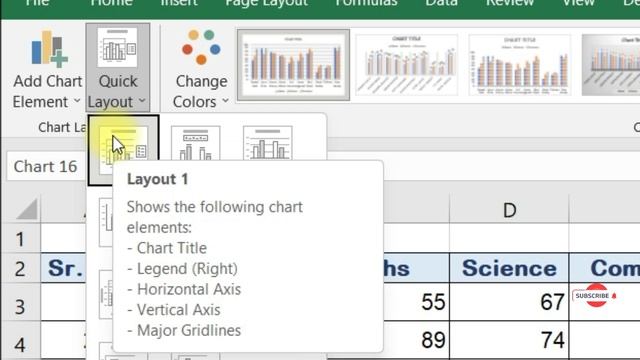This screenshot has height=360, width=640.
Task: Select the cell containing 67
Action: [x=509, y=302]
